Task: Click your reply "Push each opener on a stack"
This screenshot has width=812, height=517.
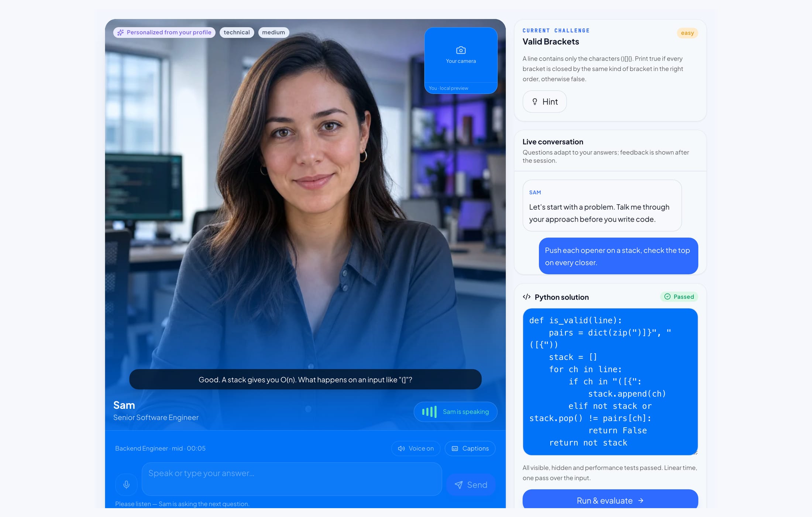Action: 618,256
